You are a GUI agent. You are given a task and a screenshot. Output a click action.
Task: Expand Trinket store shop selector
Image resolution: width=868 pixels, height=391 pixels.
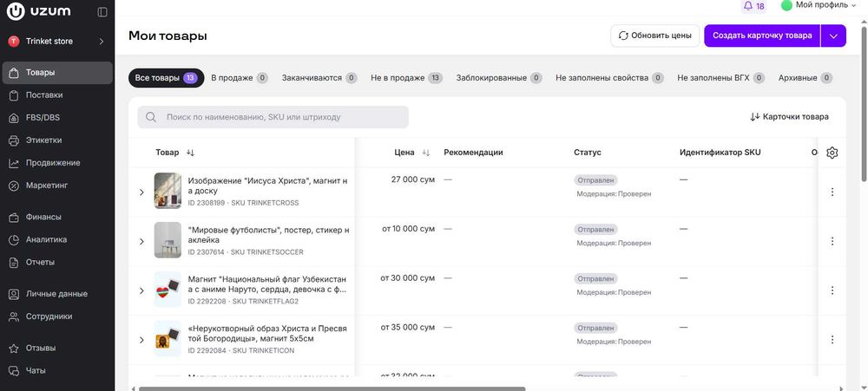coord(57,42)
